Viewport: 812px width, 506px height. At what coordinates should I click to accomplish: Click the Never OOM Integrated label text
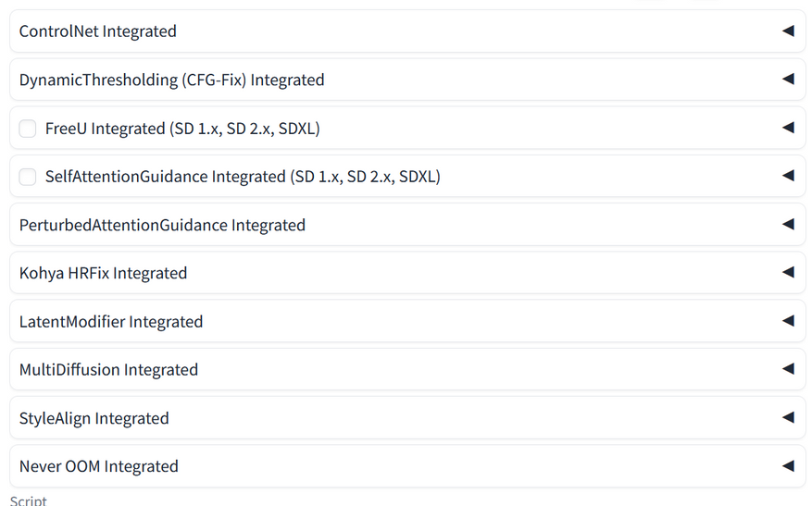tap(98, 466)
